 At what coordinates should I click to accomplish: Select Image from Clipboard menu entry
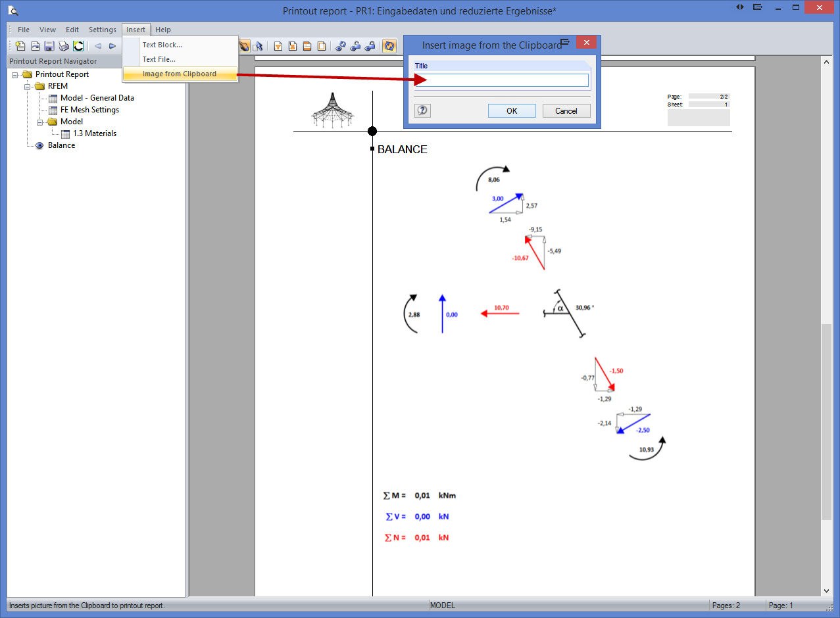180,74
